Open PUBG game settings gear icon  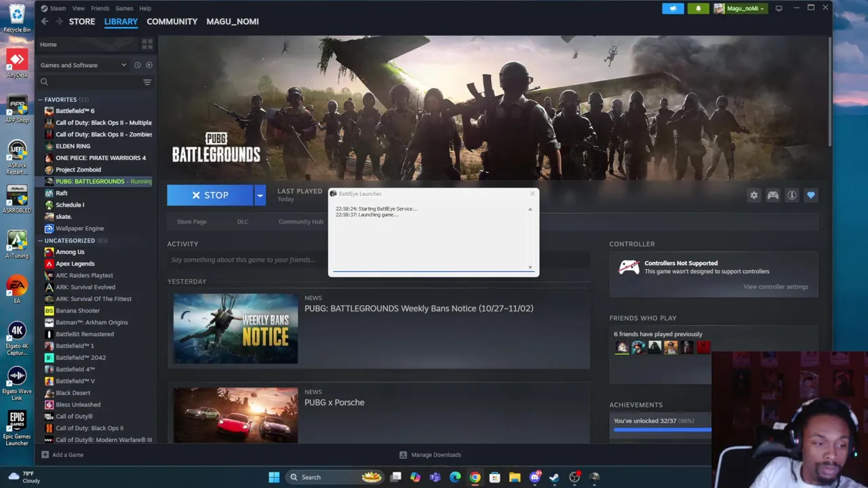pyautogui.click(x=754, y=195)
